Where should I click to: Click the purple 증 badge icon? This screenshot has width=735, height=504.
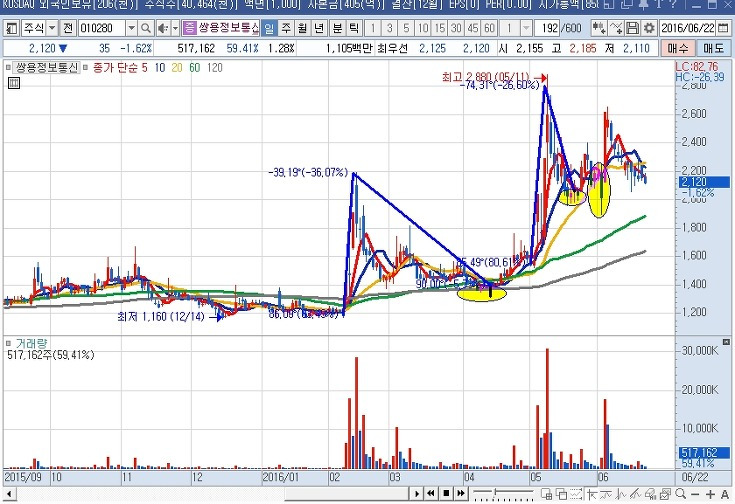188,28
